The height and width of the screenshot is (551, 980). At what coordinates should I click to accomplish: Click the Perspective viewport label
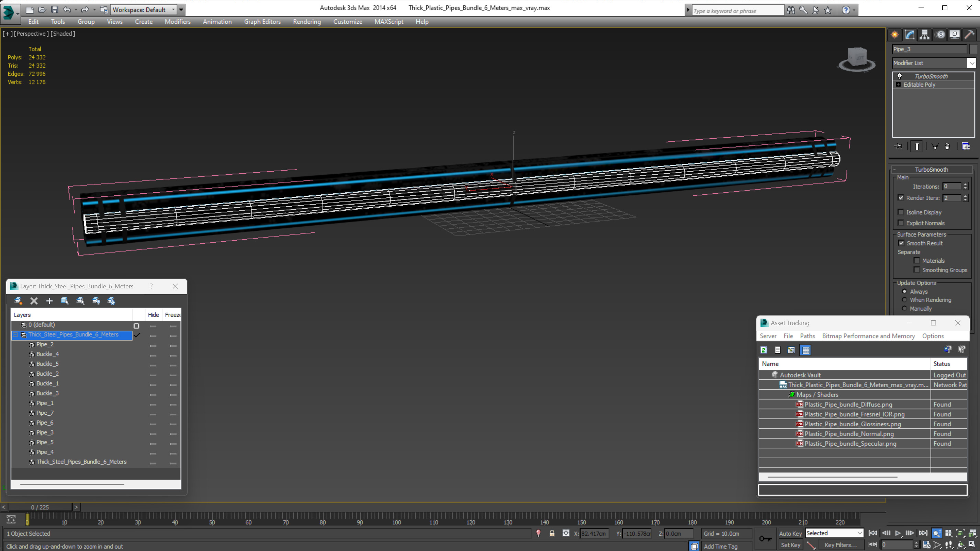tap(32, 33)
